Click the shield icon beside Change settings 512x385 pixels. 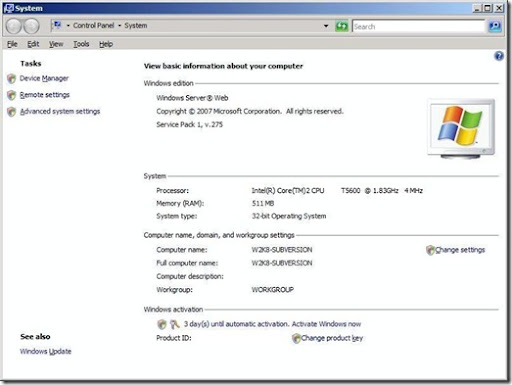(430, 250)
